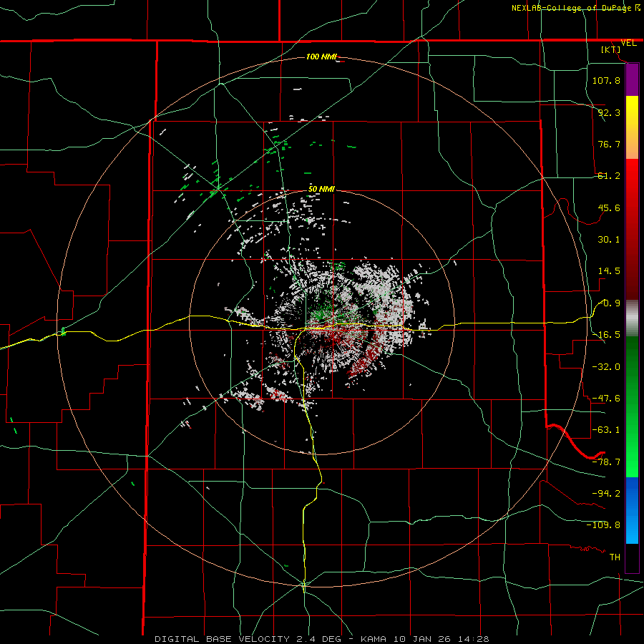The width and height of the screenshot is (644, 644).
Task: Select the 45.6 legend value
Action: coord(609,208)
